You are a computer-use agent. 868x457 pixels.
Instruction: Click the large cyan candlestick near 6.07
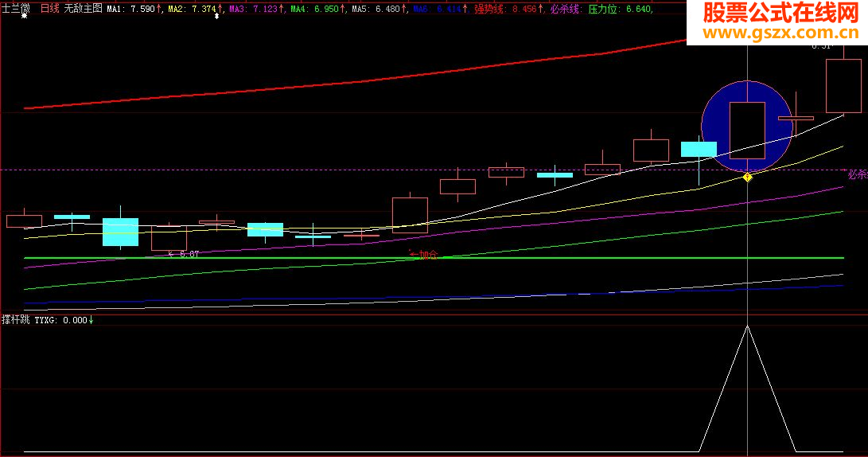120,232
